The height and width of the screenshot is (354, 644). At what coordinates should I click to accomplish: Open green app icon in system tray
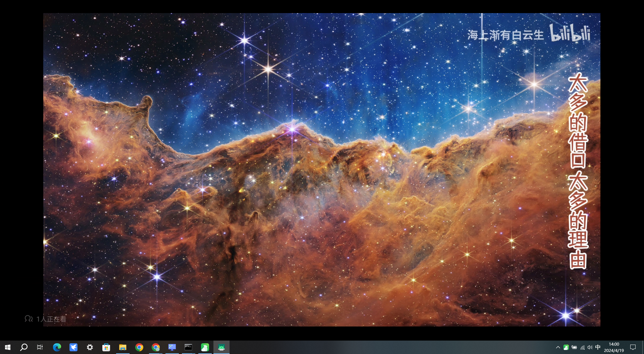(x=566, y=347)
